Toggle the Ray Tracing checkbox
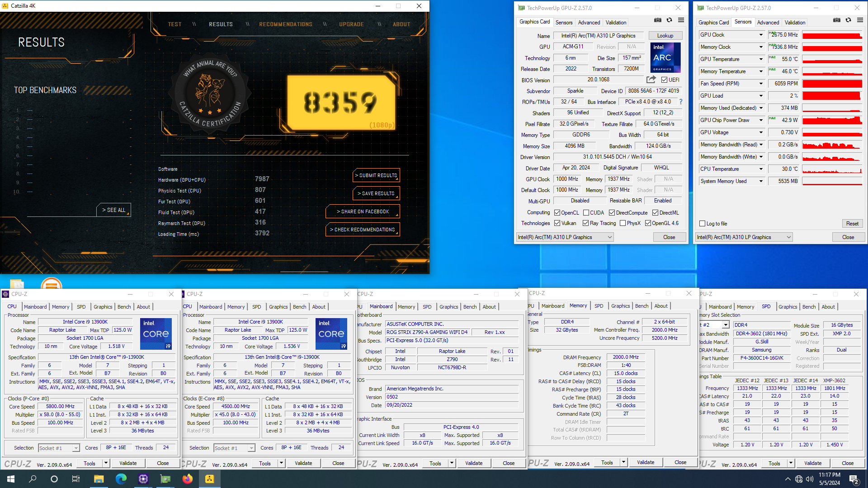 coord(586,223)
